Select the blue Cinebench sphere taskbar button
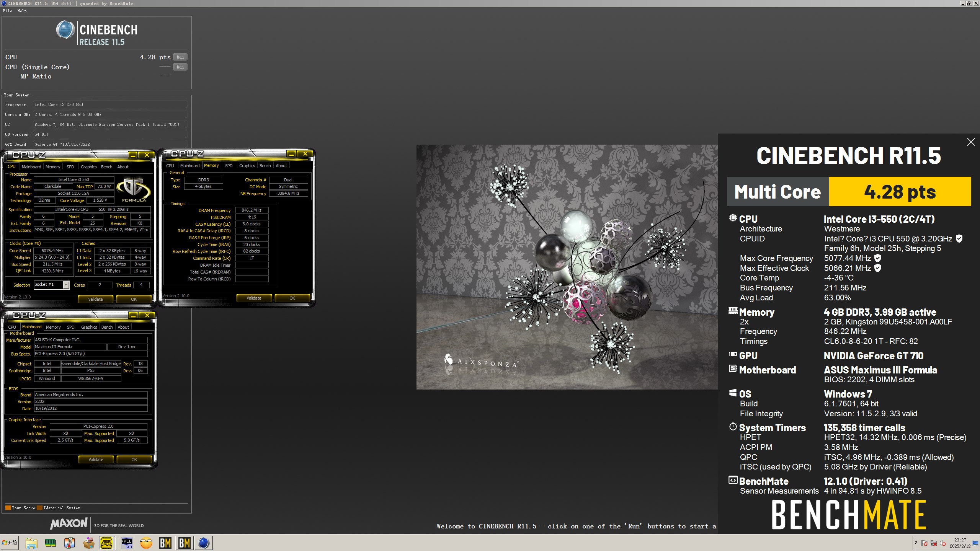 [204, 543]
